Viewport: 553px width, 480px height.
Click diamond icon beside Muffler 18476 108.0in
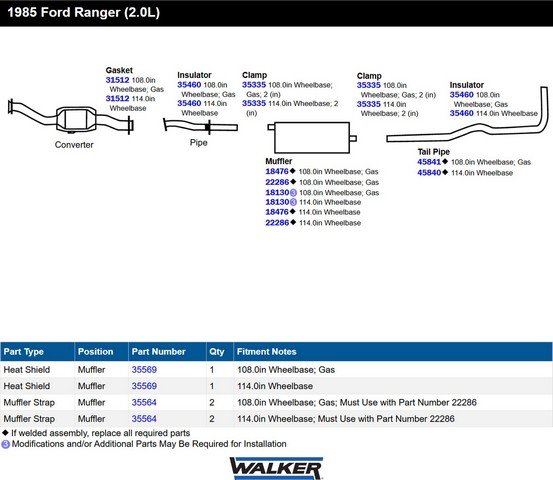(x=292, y=171)
